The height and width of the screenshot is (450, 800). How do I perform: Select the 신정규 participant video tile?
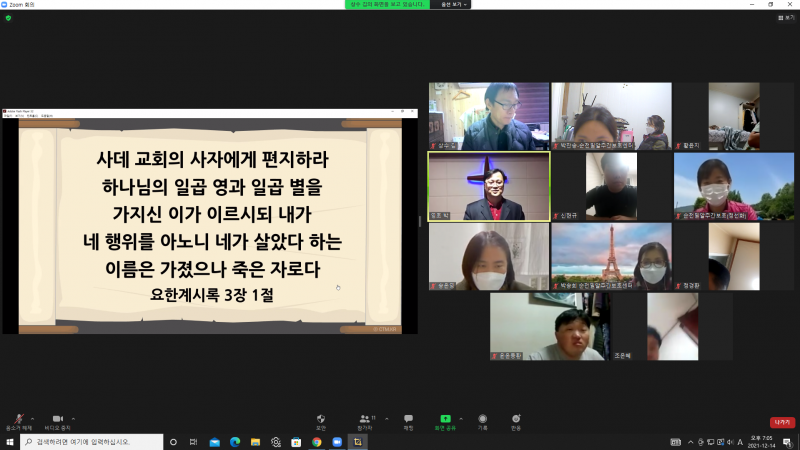coord(611,186)
